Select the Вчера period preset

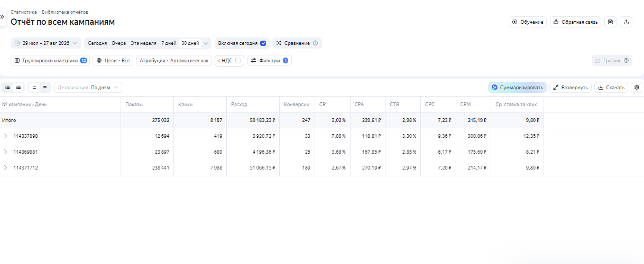coord(119,43)
